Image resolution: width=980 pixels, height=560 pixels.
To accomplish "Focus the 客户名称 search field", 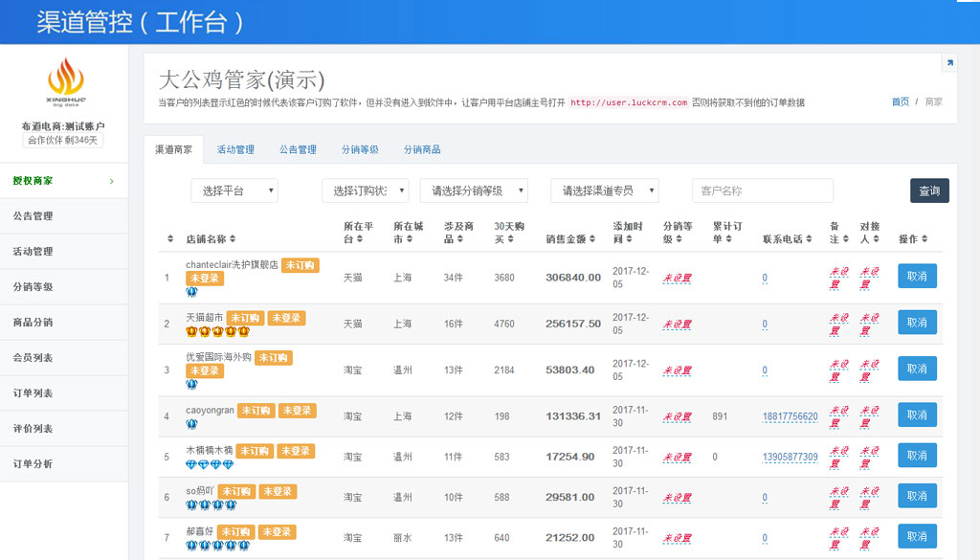I will (x=763, y=190).
